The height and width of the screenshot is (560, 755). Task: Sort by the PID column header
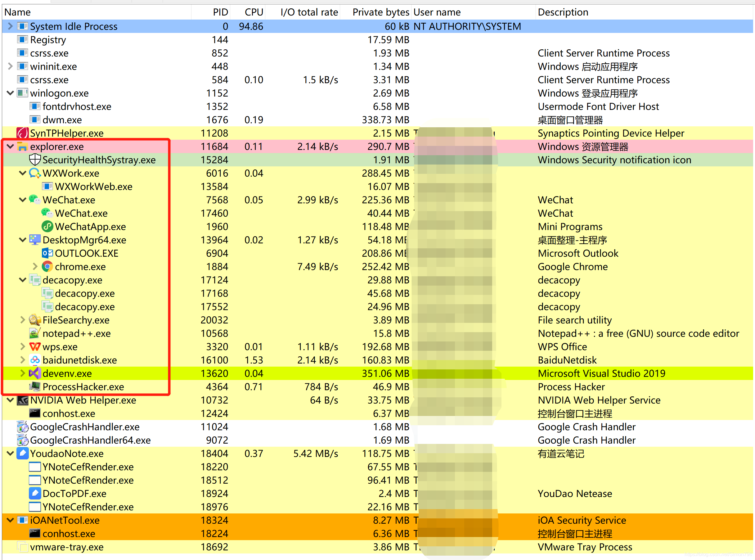pos(211,12)
